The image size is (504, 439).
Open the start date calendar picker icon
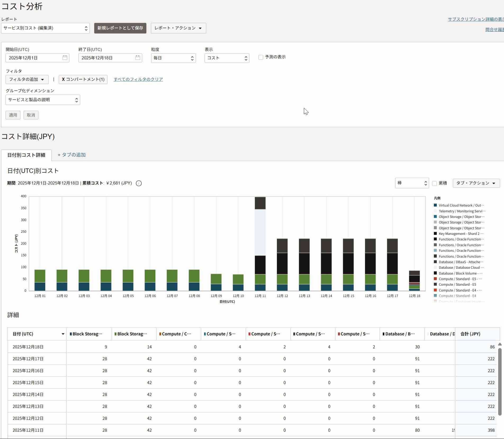(x=65, y=58)
